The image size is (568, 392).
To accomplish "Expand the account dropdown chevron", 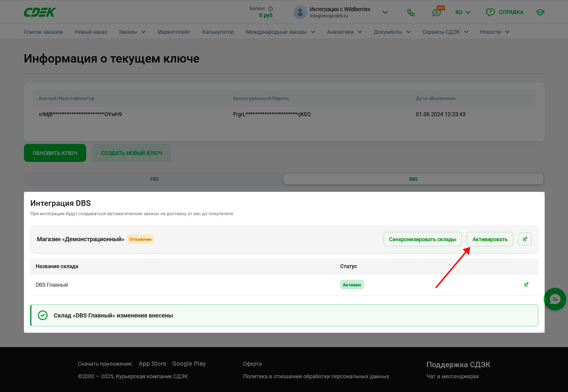I will pyautogui.click(x=385, y=12).
